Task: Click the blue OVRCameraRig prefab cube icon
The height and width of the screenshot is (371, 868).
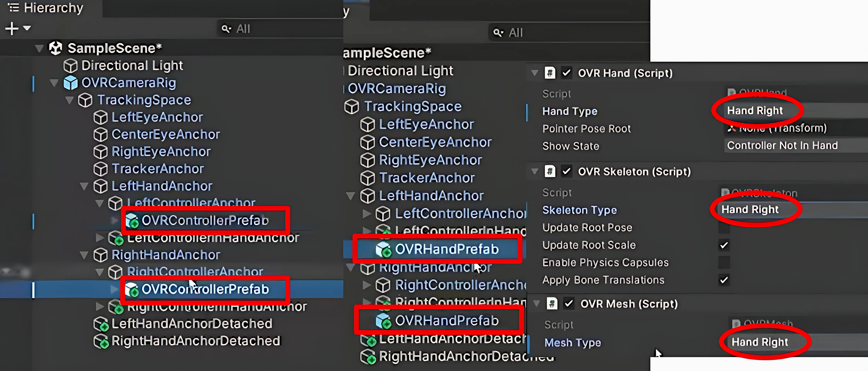Action: click(x=70, y=83)
